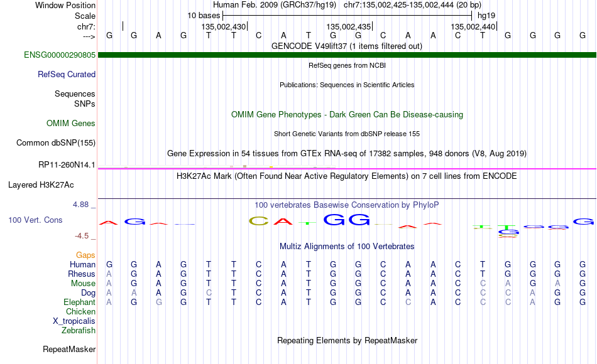This screenshot has width=597, height=364.
Task: Select the Dog alignment row label
Action: (x=88, y=293)
